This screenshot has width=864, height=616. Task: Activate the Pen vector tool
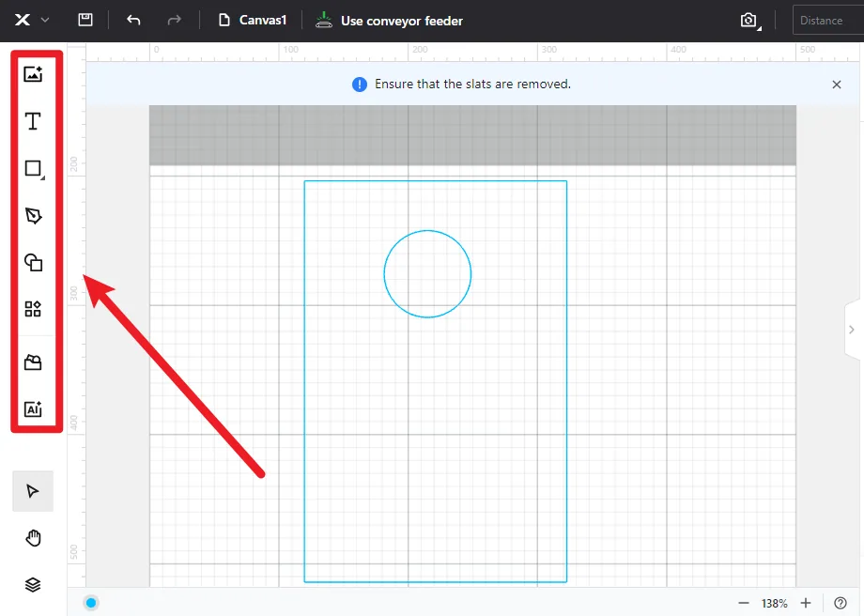coord(33,215)
